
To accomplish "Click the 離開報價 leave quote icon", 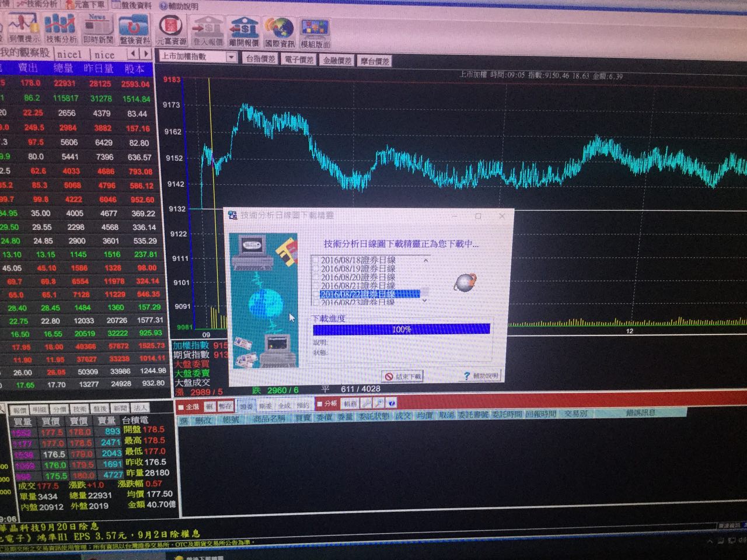I will (x=244, y=32).
